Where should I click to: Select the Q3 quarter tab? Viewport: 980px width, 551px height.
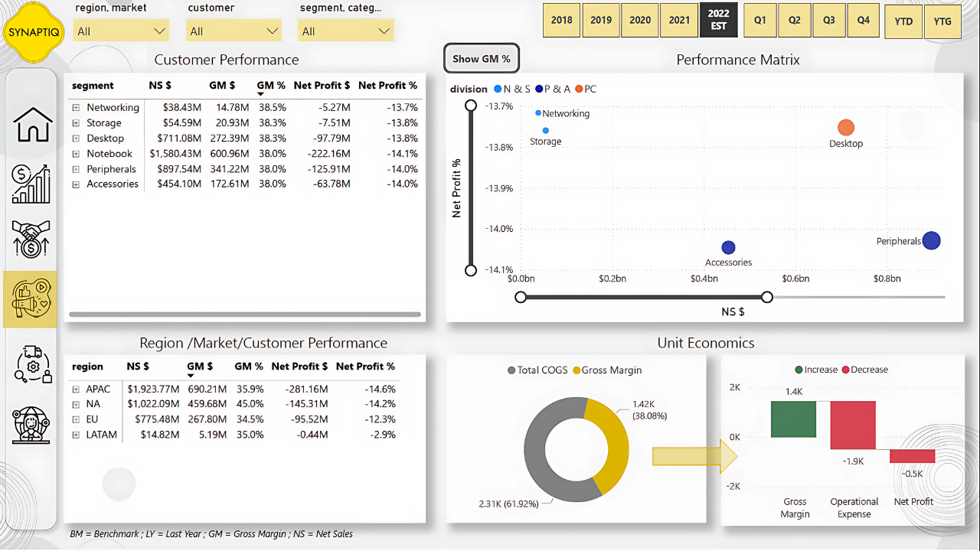click(x=829, y=21)
